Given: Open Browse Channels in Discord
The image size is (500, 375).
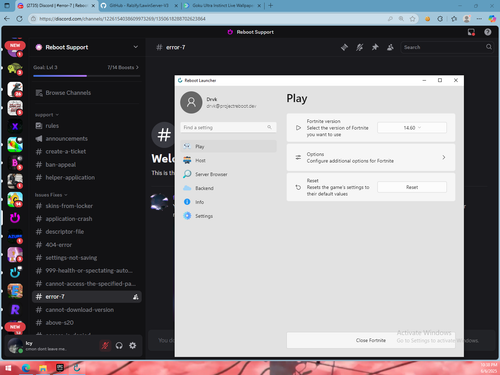Looking at the screenshot, I should [x=87, y=93].
